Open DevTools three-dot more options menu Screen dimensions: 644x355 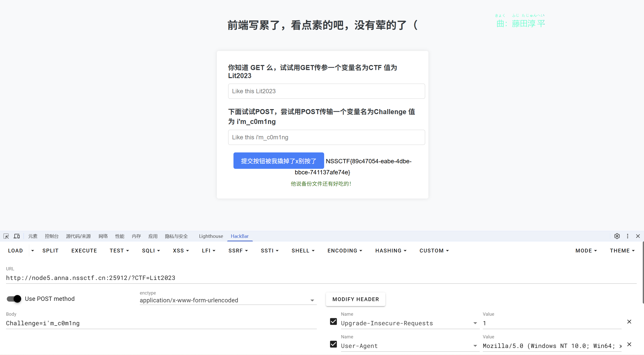[x=627, y=236]
